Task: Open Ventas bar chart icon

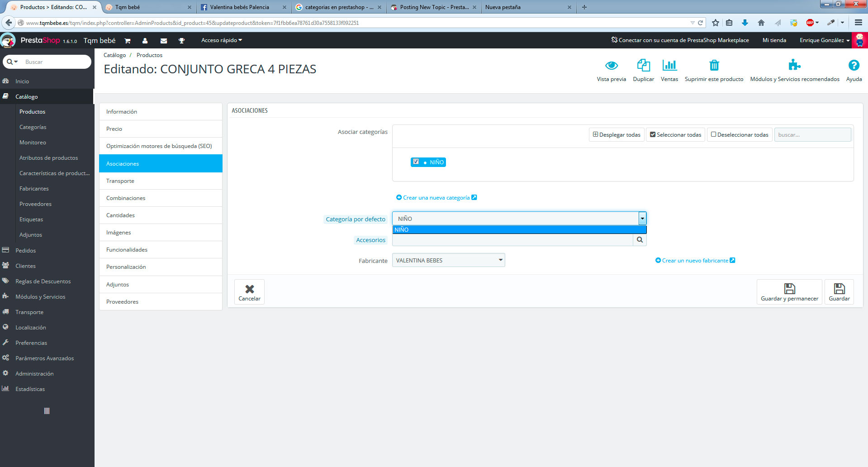Action: click(x=669, y=66)
